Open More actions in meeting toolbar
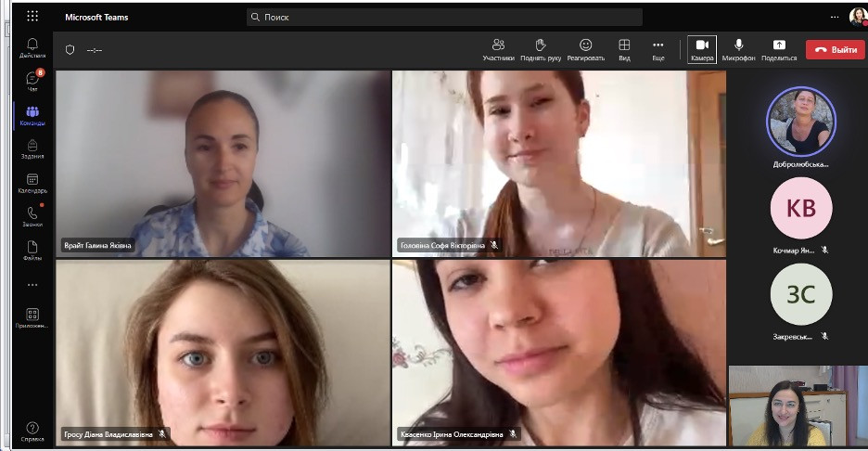This screenshot has width=868, height=451. [x=658, y=50]
